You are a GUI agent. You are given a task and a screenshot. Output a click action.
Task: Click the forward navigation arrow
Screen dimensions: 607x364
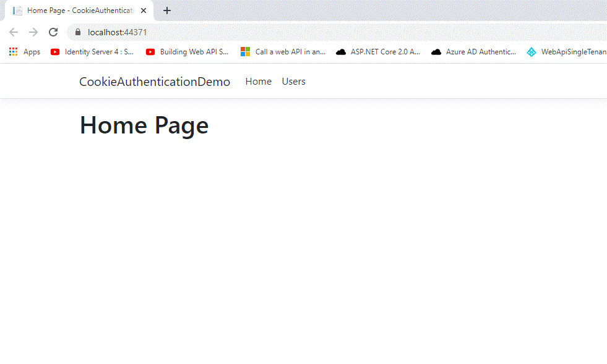click(x=33, y=32)
